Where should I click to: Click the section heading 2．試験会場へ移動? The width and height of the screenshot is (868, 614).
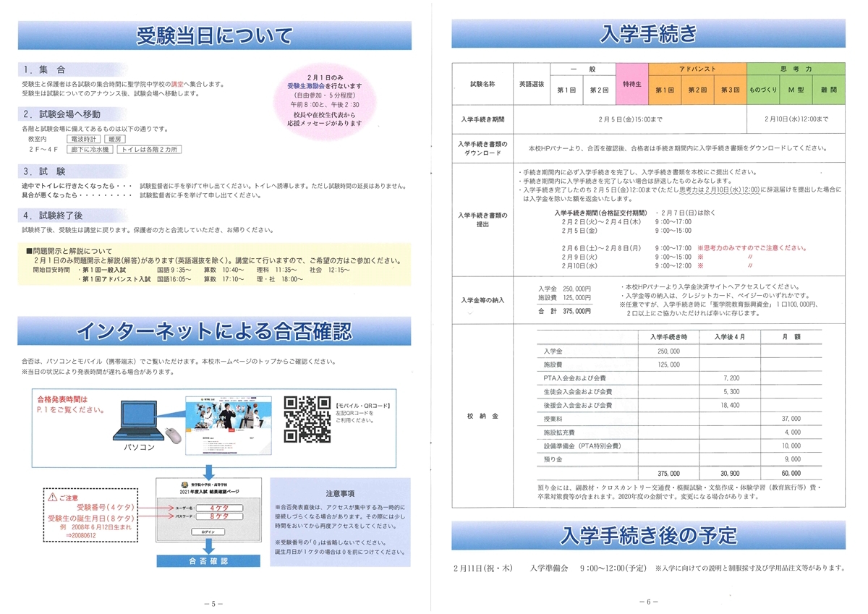(62, 114)
